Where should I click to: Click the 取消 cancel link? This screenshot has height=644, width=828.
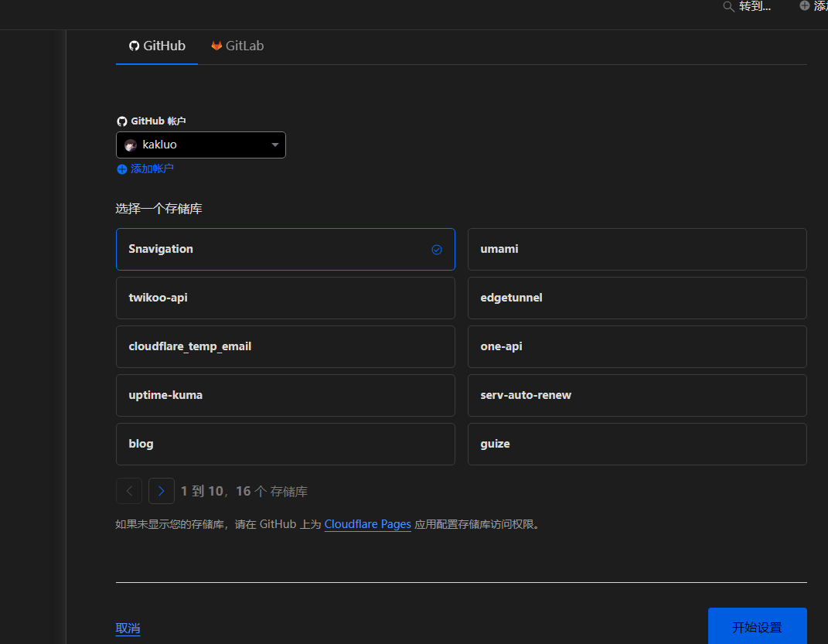128,629
